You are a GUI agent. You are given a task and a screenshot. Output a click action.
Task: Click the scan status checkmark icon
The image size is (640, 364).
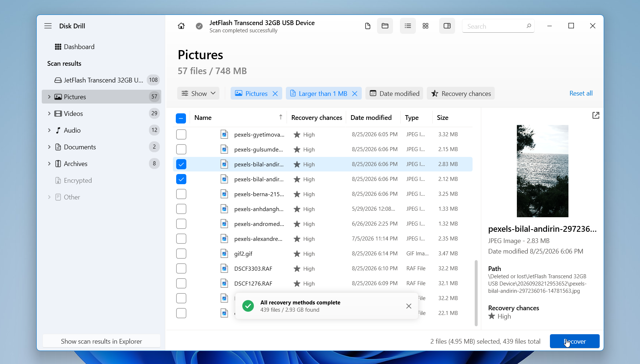pyautogui.click(x=199, y=26)
